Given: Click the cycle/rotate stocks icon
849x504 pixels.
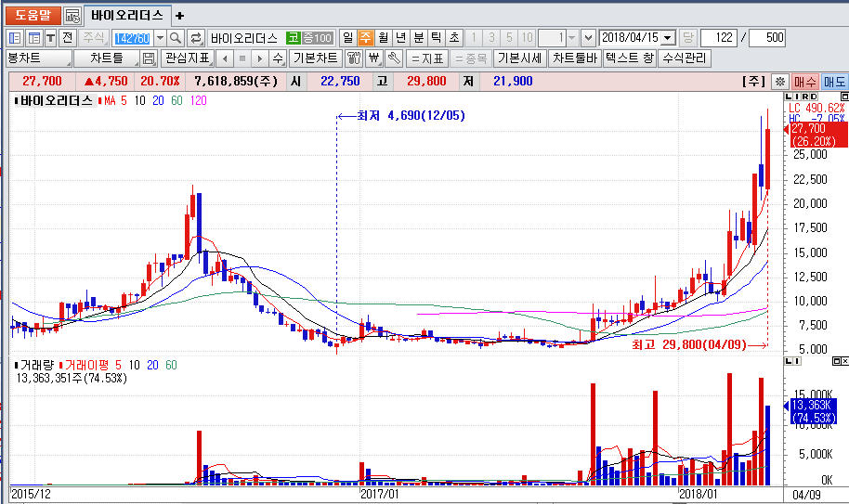Looking at the screenshot, I should 196,38.
